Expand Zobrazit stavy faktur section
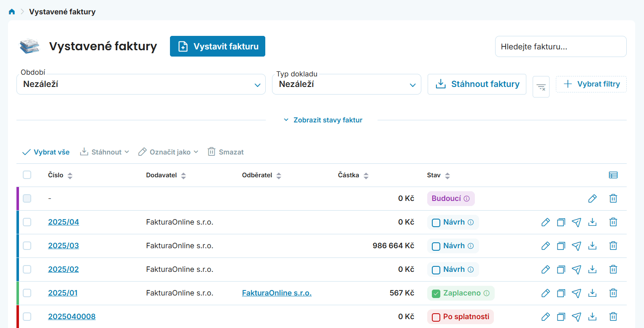This screenshot has width=644, height=328. click(323, 120)
